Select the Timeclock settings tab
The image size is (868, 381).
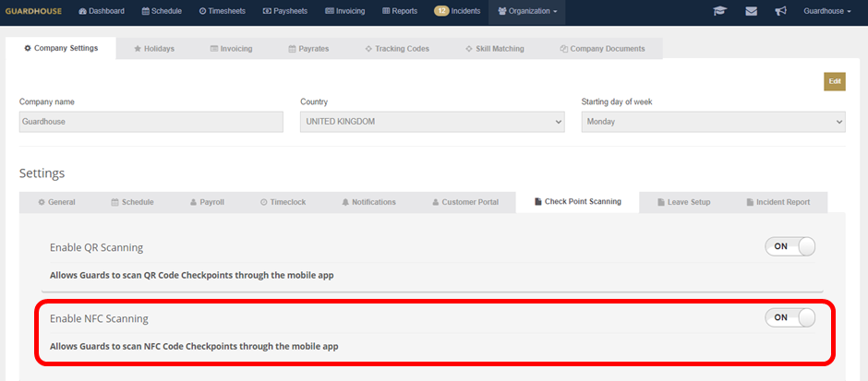(x=283, y=202)
